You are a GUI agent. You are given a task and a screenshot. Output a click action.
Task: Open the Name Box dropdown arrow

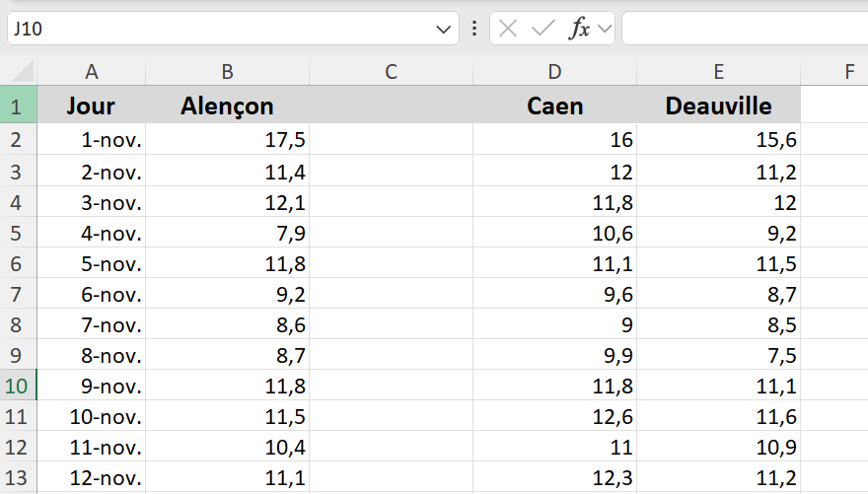coord(443,30)
